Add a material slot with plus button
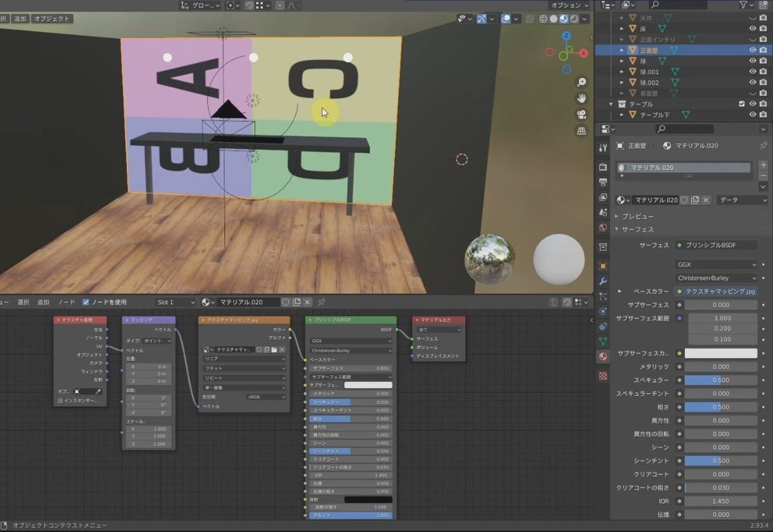Viewport: 773px width, 532px height. tap(763, 165)
